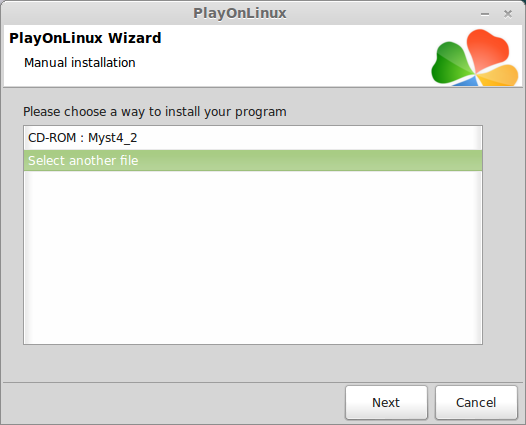Click the PlayOnLinux clover logo

[475, 57]
